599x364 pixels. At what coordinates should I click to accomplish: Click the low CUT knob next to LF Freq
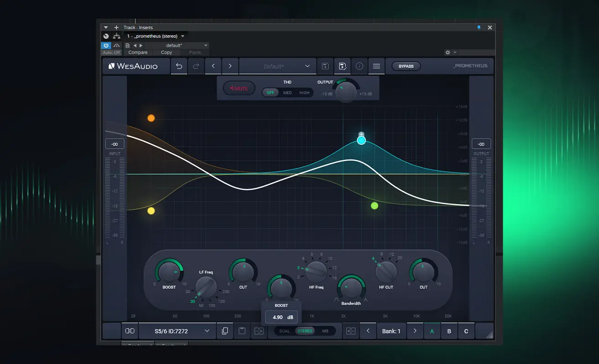coord(243,271)
